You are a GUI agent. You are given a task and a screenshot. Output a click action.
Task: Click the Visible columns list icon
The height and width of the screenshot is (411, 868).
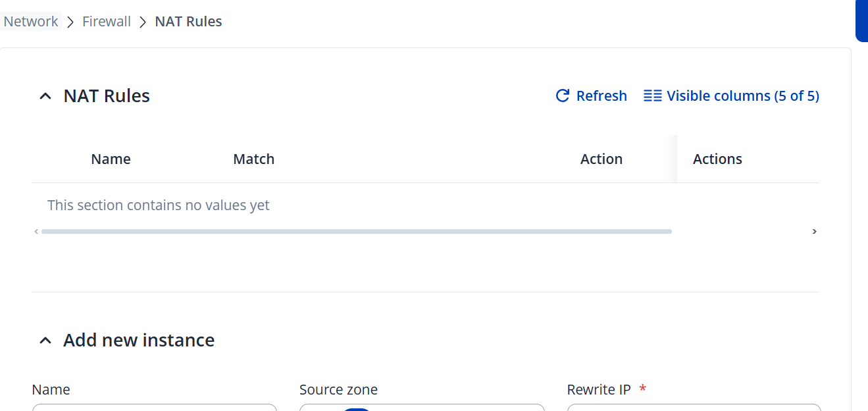click(652, 96)
